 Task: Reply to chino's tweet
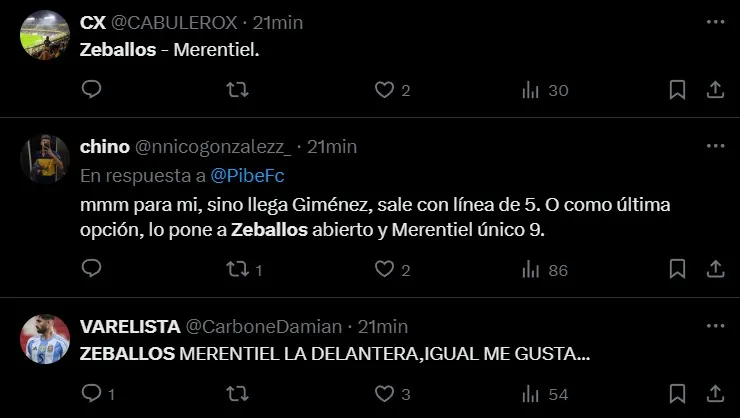point(91,269)
